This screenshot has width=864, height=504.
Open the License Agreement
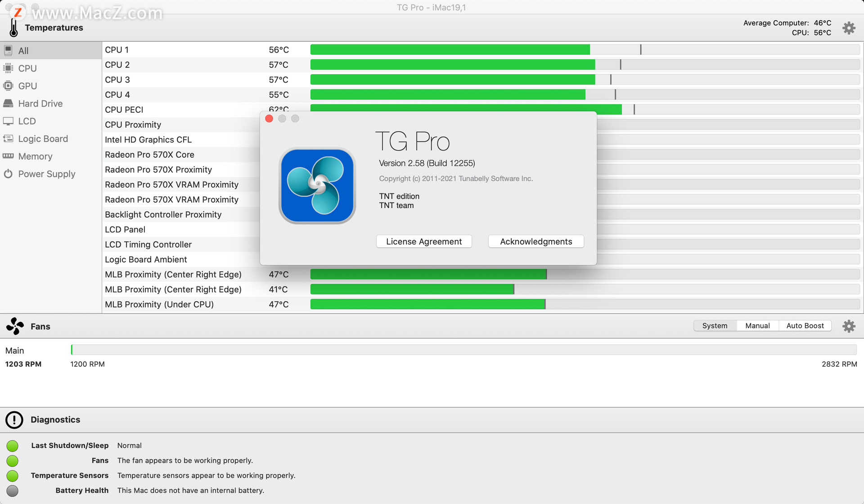coord(424,241)
